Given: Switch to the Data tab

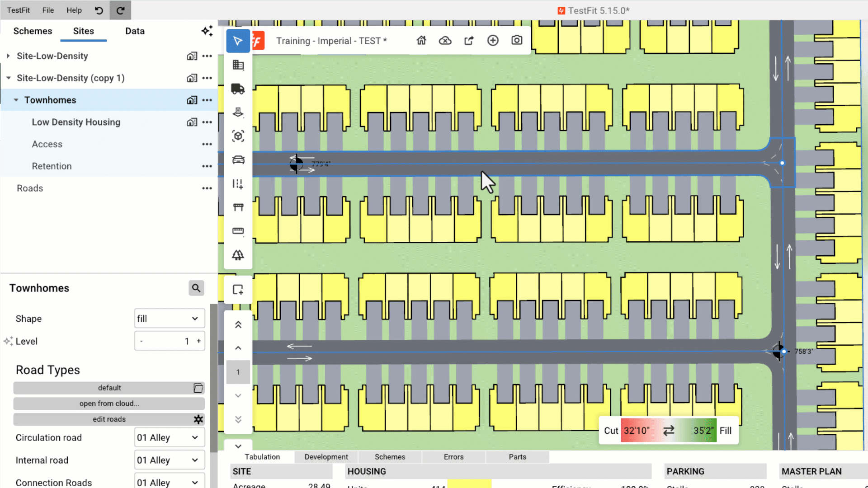Looking at the screenshot, I should (135, 31).
